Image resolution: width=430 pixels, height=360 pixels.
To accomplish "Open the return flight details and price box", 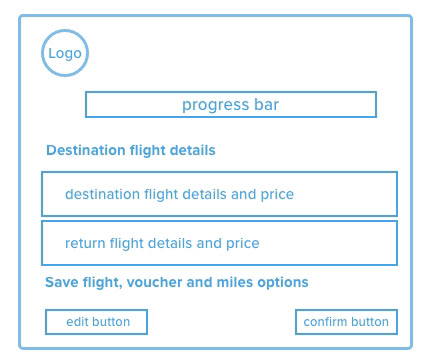I will click(219, 243).
